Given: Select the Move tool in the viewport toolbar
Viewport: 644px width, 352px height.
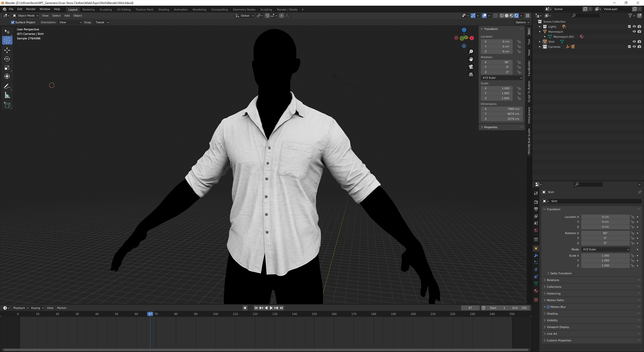Looking at the screenshot, I should 7,50.
